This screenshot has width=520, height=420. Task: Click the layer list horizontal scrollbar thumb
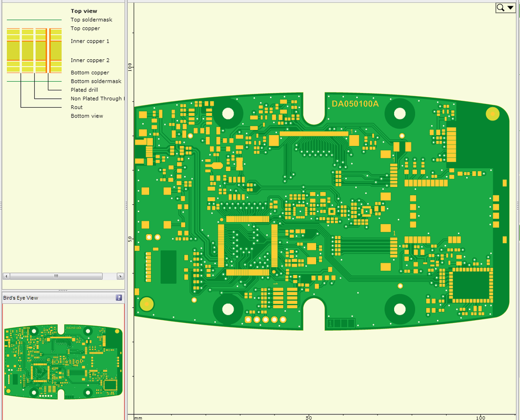pos(56,276)
